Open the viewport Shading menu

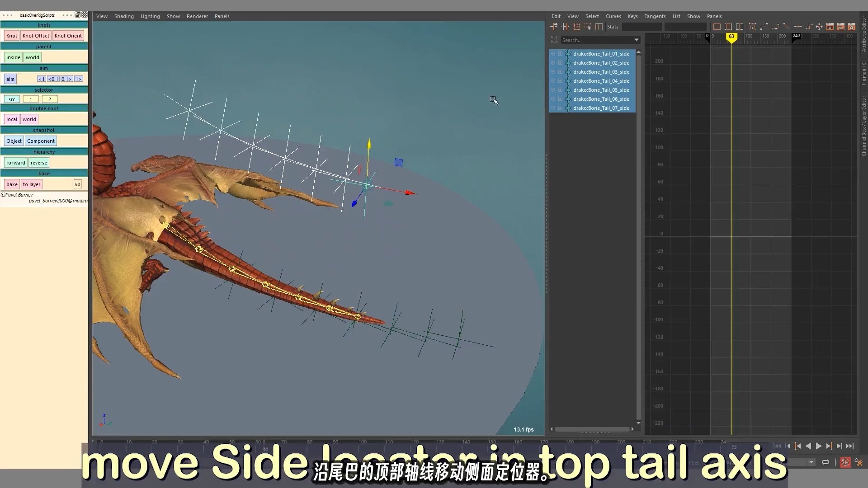pos(123,16)
